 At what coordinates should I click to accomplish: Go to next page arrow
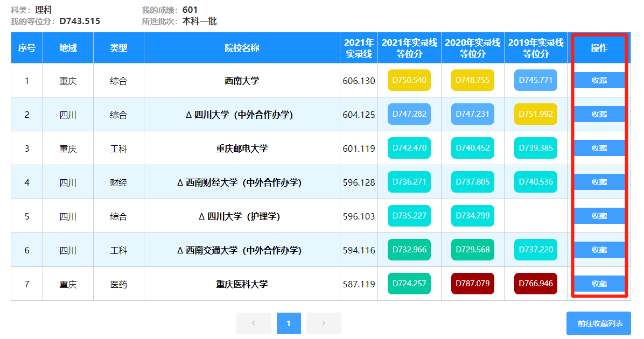(324, 323)
